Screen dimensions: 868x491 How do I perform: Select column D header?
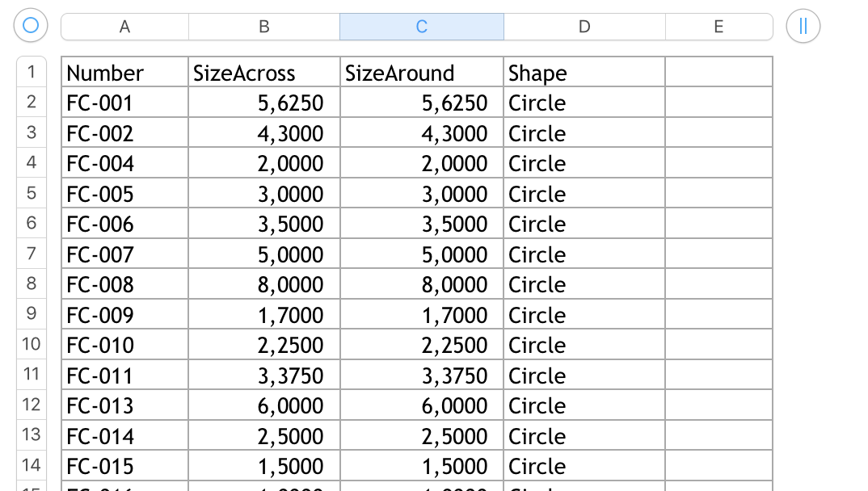(x=584, y=27)
